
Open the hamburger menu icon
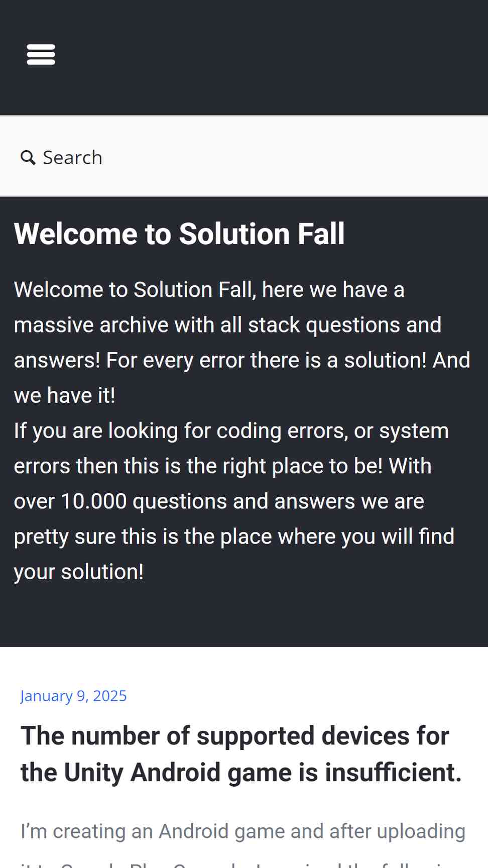pyautogui.click(x=41, y=54)
